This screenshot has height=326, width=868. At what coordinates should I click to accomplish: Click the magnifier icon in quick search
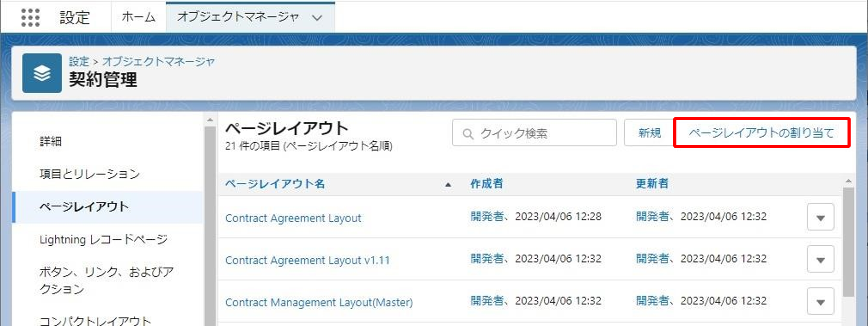[468, 134]
